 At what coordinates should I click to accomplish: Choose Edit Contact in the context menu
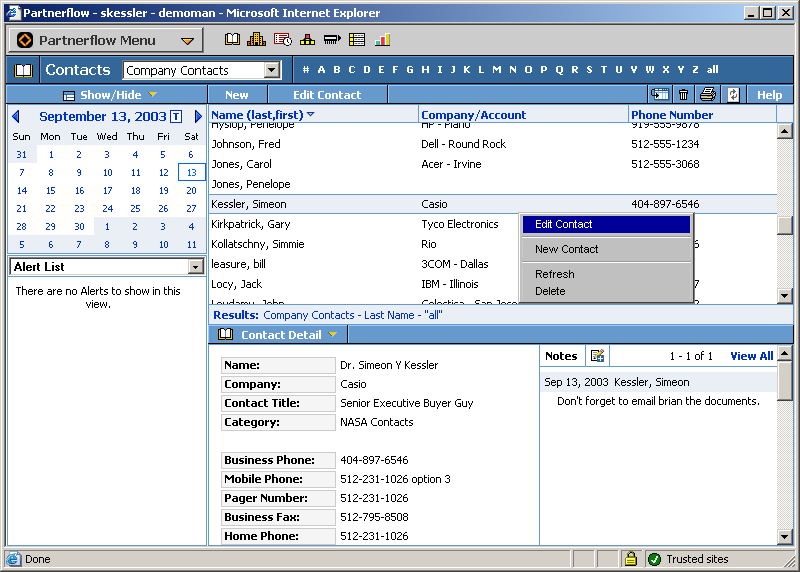[606, 224]
